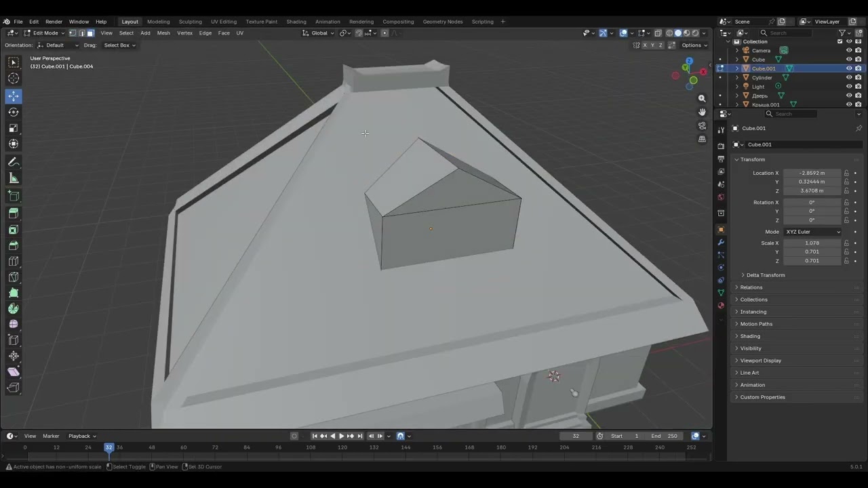This screenshot has height=488, width=868.
Task: Open the timeline Marker menu
Action: pyautogui.click(x=51, y=436)
